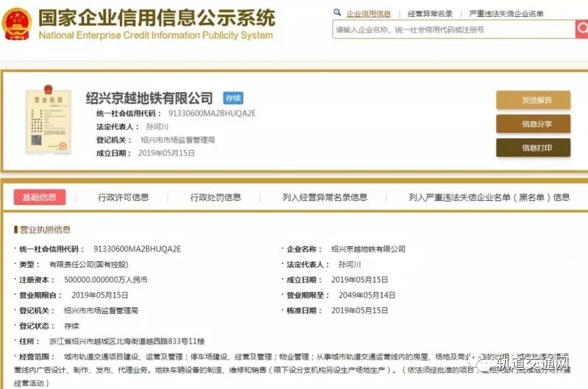588x389 pixels.
Task: Click the 国家企业信用信息公示系统 site title
Action: (156, 18)
